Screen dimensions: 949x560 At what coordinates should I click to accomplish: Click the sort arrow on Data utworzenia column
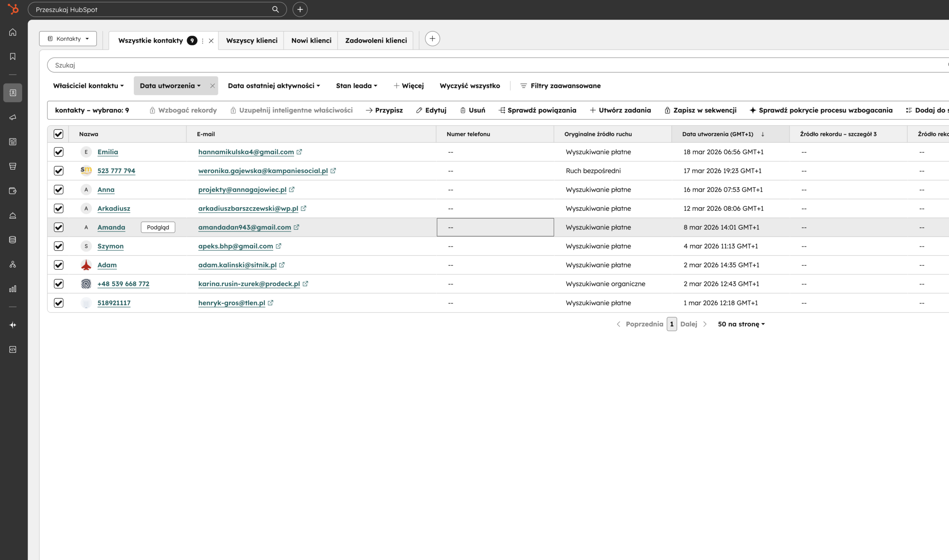(x=763, y=134)
